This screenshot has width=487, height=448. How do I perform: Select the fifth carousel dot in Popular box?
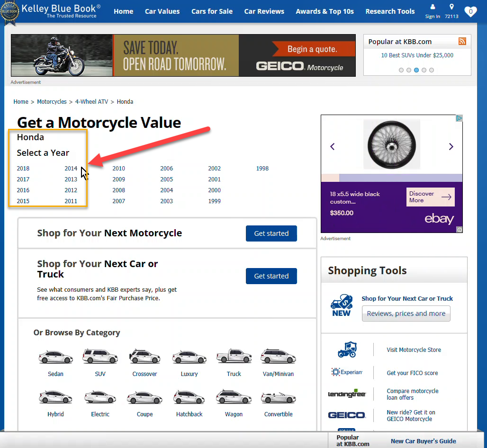[x=432, y=70]
